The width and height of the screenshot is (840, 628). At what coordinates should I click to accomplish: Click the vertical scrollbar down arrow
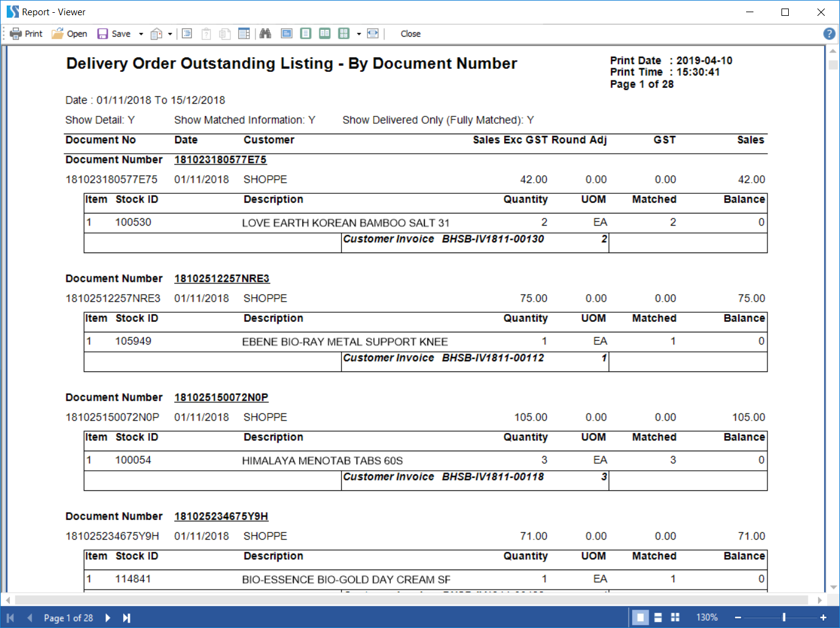(x=833, y=588)
